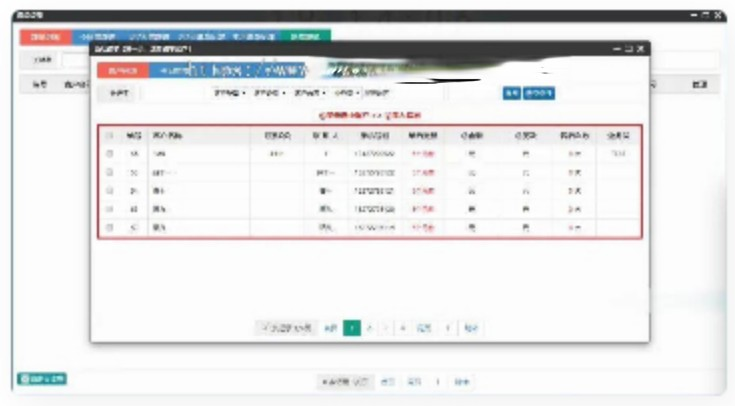
Task: Click the confirm link ending dialog pagination
Action: pos(471,328)
